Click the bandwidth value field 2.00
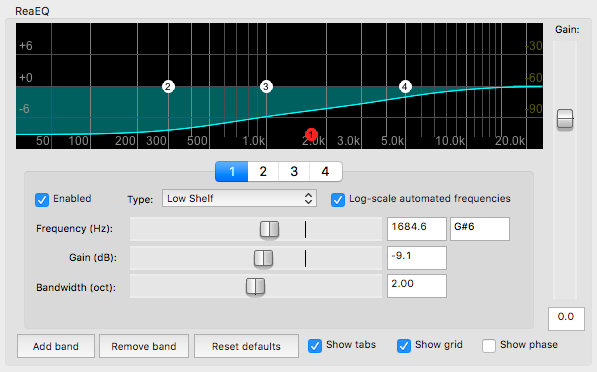 point(417,286)
